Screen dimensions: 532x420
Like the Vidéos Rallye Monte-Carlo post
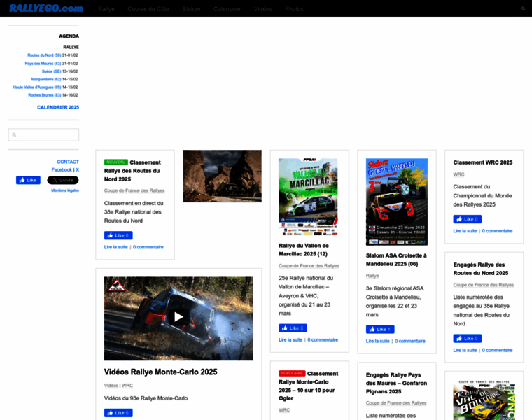pyautogui.click(x=118, y=413)
